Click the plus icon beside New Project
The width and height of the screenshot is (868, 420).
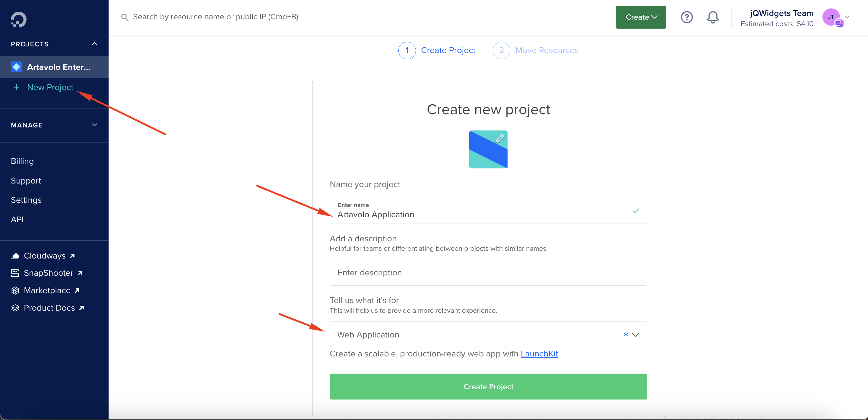coord(16,87)
